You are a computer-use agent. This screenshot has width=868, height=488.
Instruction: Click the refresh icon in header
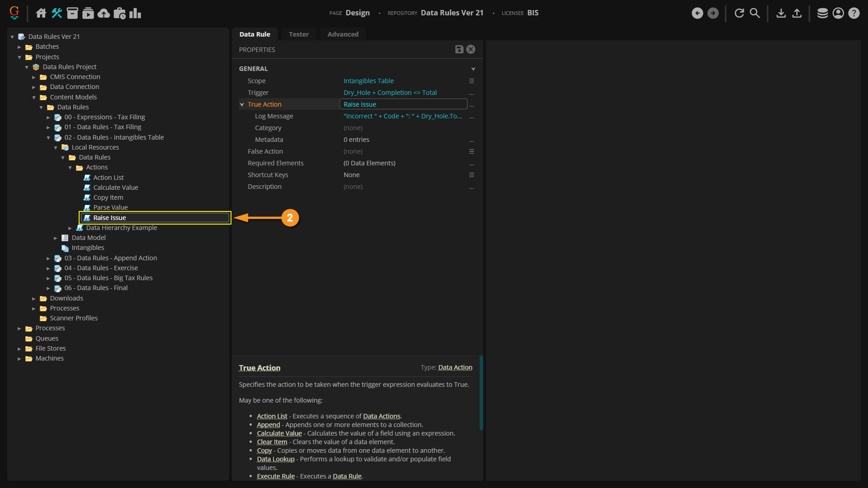(x=739, y=13)
